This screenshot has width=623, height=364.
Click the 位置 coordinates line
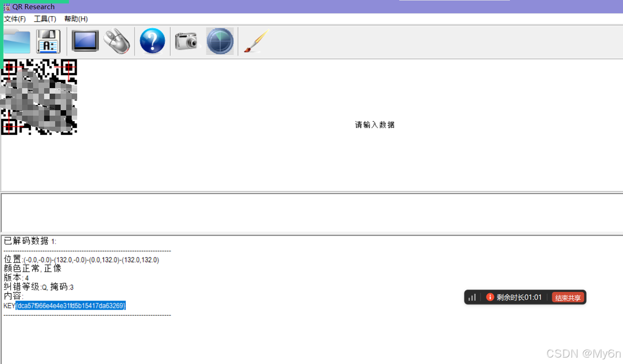coord(81,259)
